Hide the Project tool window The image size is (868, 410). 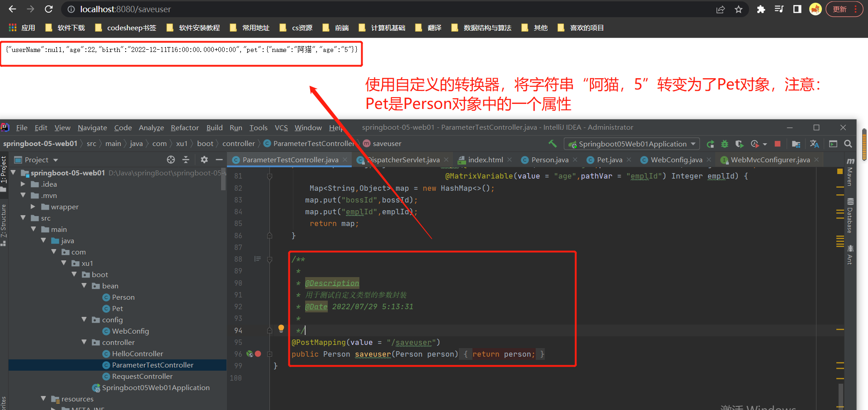[x=219, y=160]
